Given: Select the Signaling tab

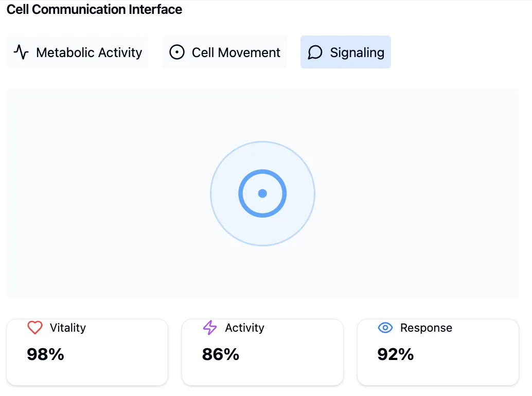Looking at the screenshot, I should click(x=345, y=52).
